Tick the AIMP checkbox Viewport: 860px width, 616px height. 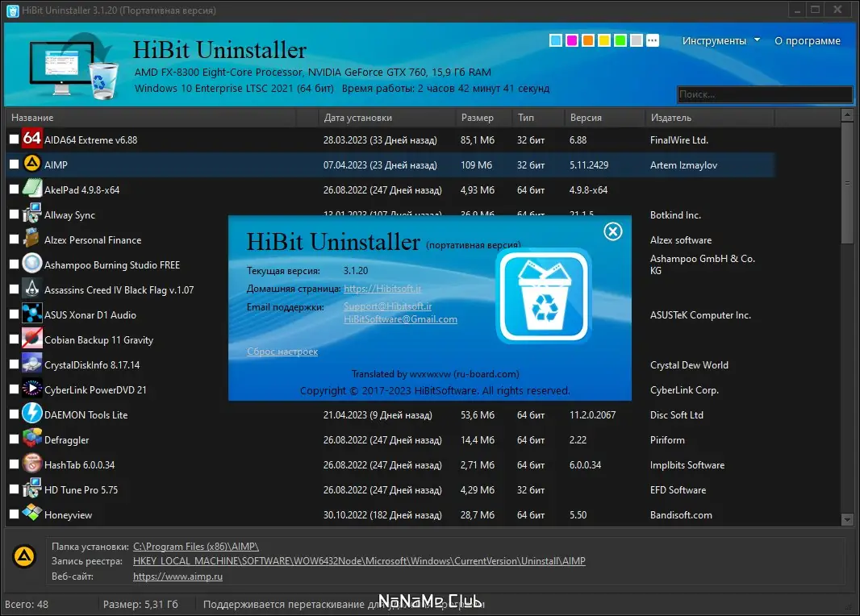(x=15, y=164)
